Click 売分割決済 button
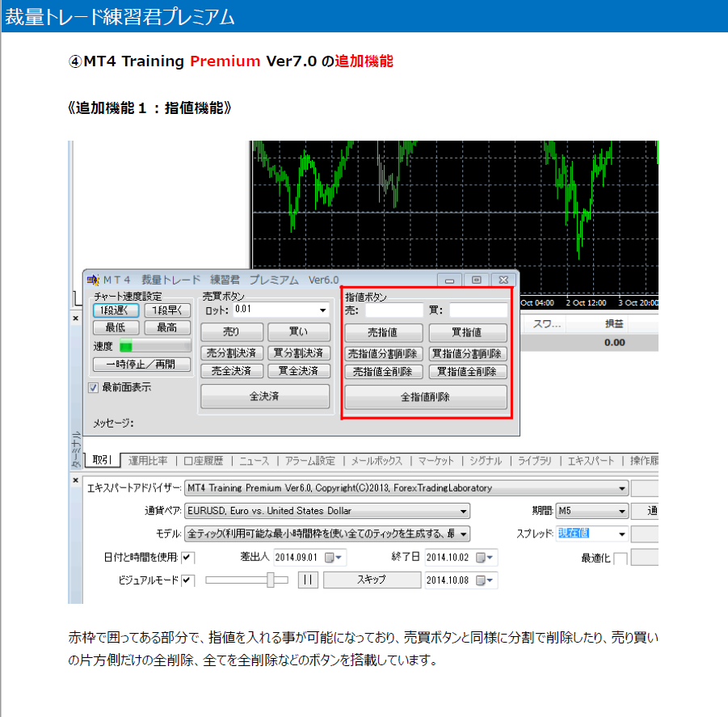Image resolution: width=728 pixels, height=717 pixels. 232,353
